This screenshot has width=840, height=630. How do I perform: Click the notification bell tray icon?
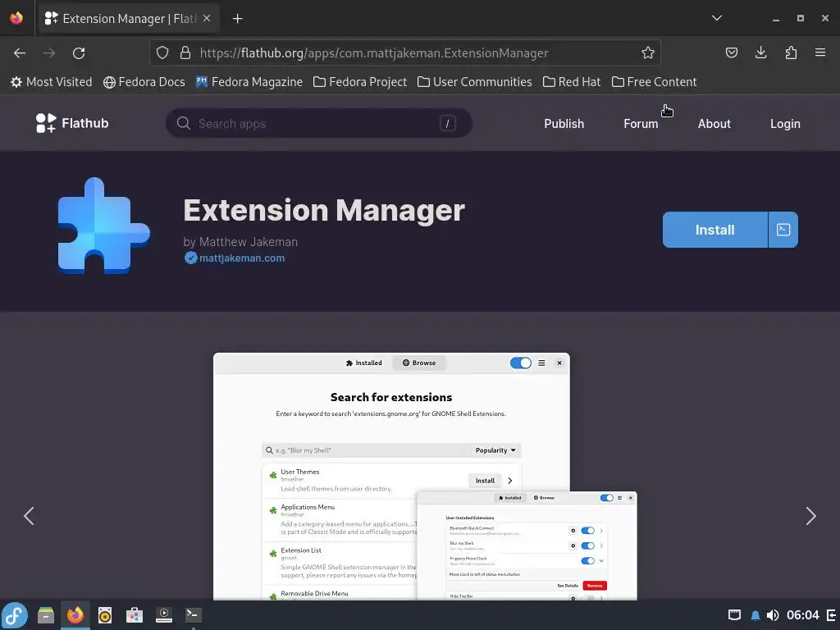coord(756,615)
